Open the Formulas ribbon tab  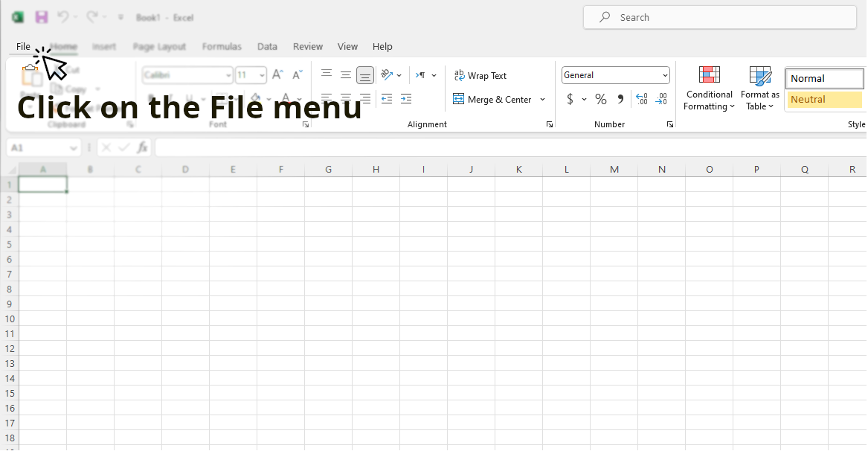pos(222,47)
